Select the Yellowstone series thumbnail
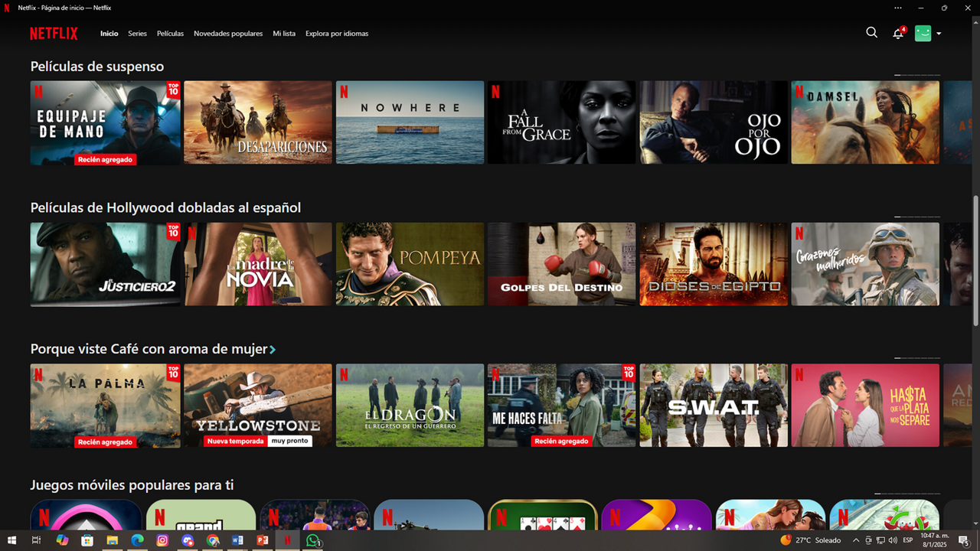980x551 pixels. click(258, 406)
